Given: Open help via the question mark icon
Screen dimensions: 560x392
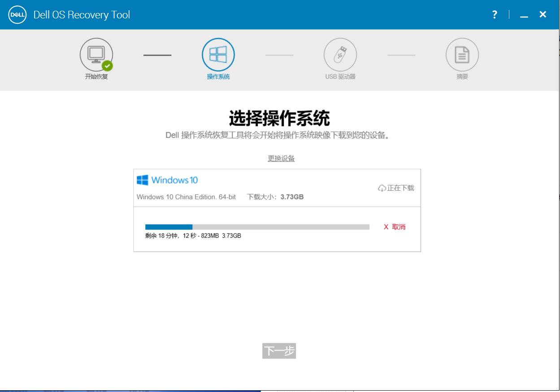Looking at the screenshot, I should 495,15.
